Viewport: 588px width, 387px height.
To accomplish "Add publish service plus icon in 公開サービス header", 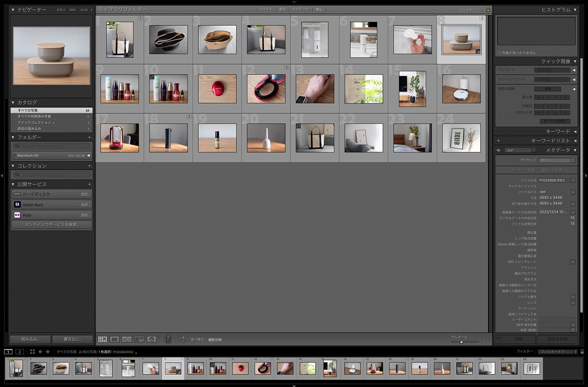I will click(x=90, y=184).
